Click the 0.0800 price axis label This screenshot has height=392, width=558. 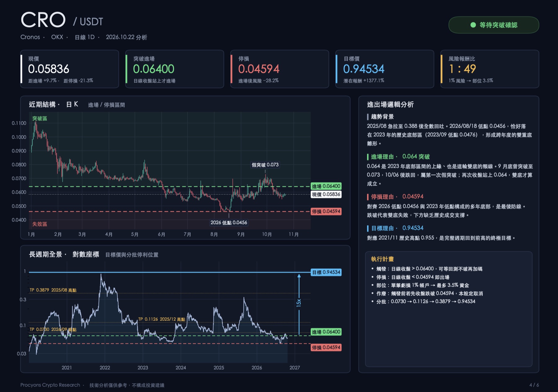19,165
